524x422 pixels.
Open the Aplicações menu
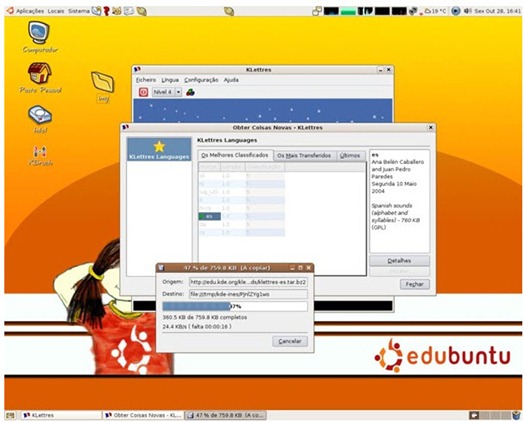click(30, 11)
